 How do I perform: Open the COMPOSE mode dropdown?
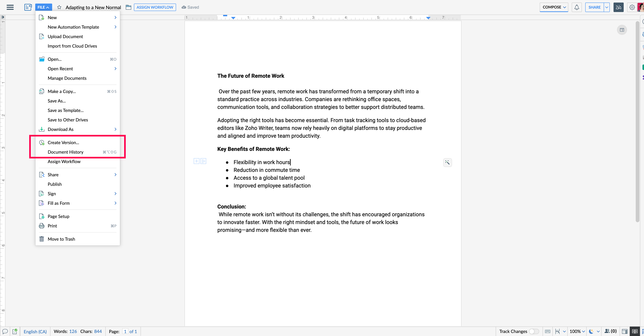click(554, 7)
